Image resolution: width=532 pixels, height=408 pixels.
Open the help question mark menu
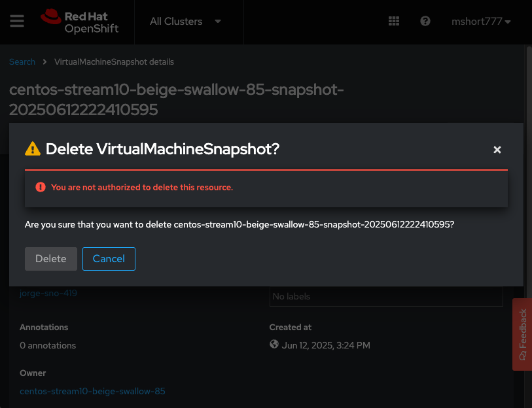pos(425,21)
